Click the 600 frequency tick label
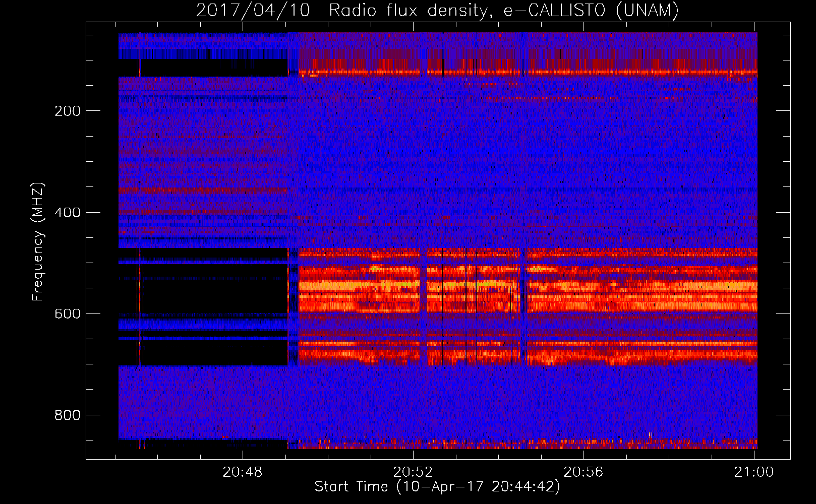The height and width of the screenshot is (504, 816). (68, 313)
